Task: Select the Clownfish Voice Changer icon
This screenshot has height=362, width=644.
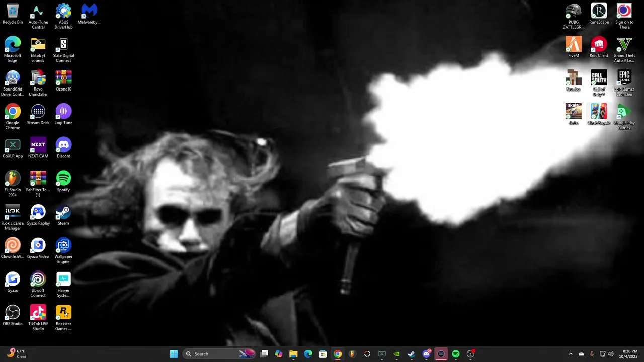Action: click(13, 249)
